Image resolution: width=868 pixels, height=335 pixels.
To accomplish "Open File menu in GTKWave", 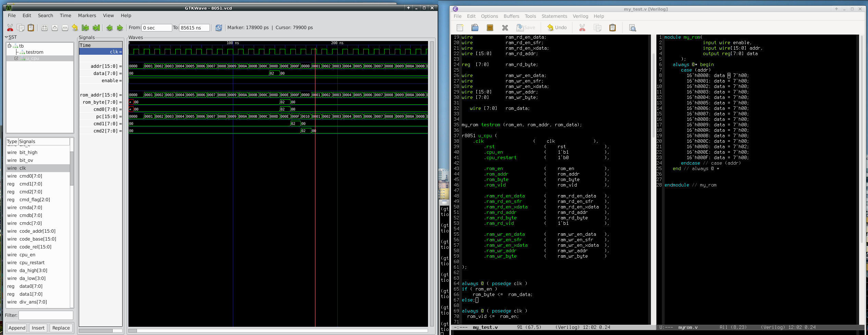I will coord(12,15).
